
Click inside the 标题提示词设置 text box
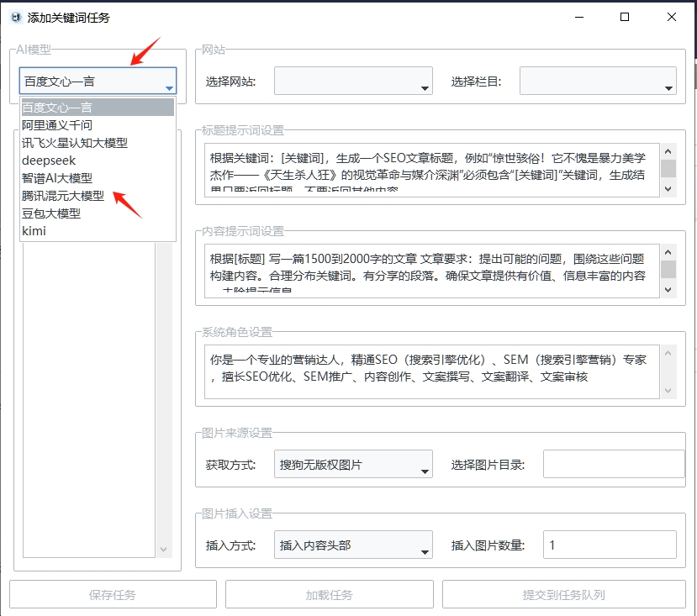(432, 170)
